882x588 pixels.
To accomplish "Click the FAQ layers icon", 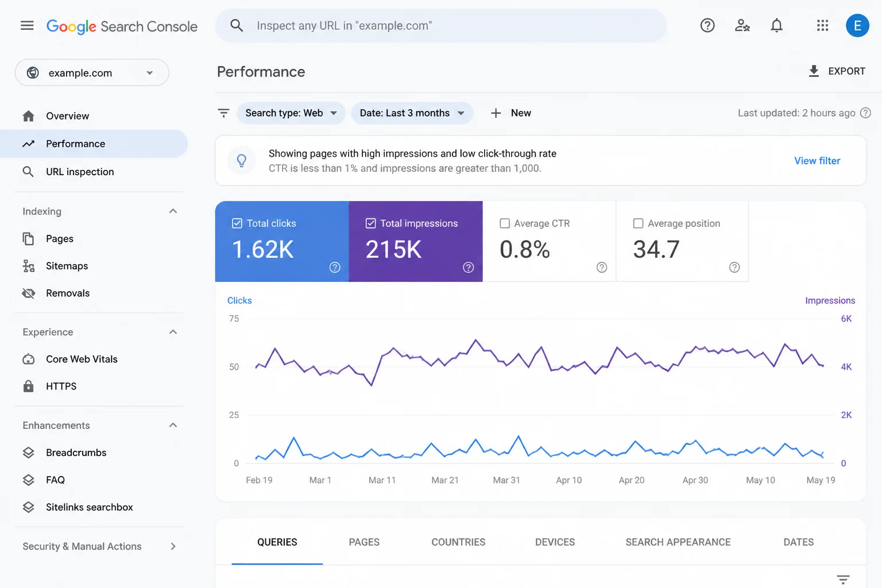I will (28, 480).
